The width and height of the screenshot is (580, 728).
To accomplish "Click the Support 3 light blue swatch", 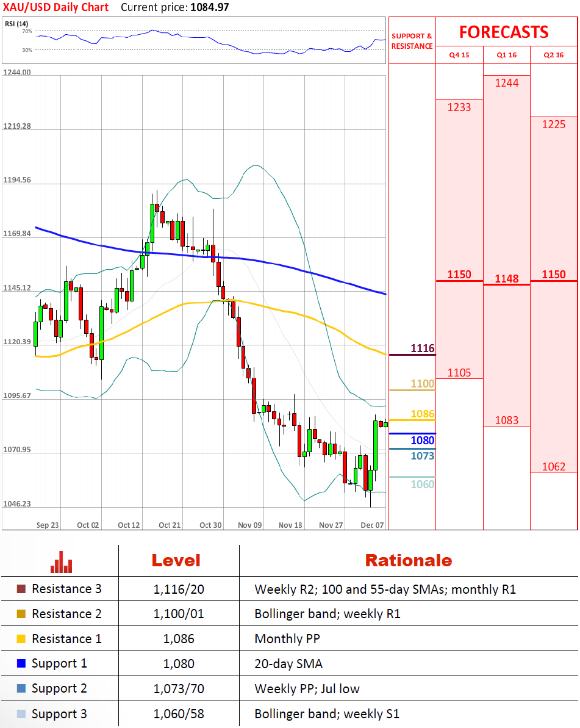I will tap(21, 713).
